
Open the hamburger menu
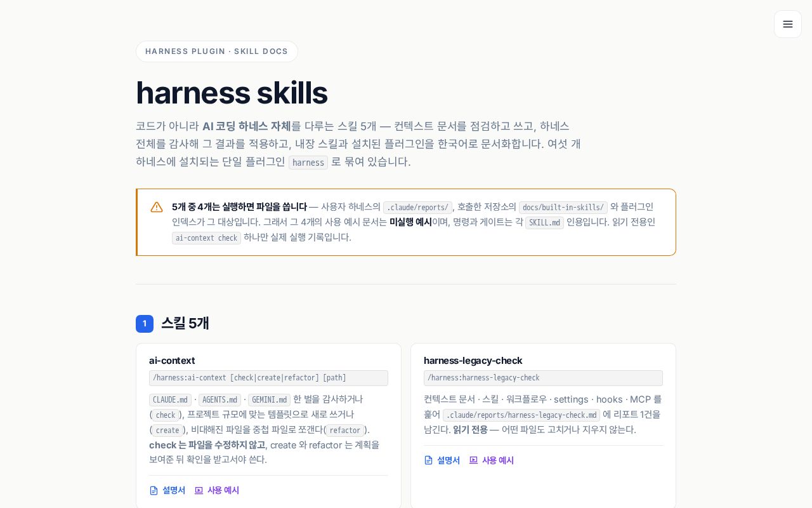tap(788, 24)
